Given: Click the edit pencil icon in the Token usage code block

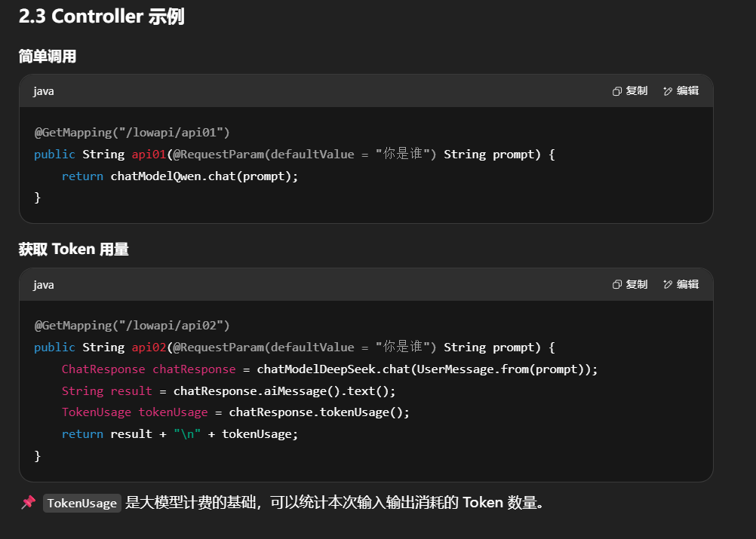Looking at the screenshot, I should [x=668, y=285].
